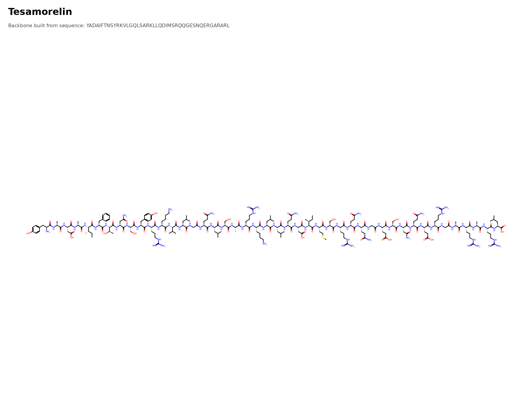532x409 pixels.
Task: Click the bold "Tesamorelin" title
Action: click(x=40, y=12)
